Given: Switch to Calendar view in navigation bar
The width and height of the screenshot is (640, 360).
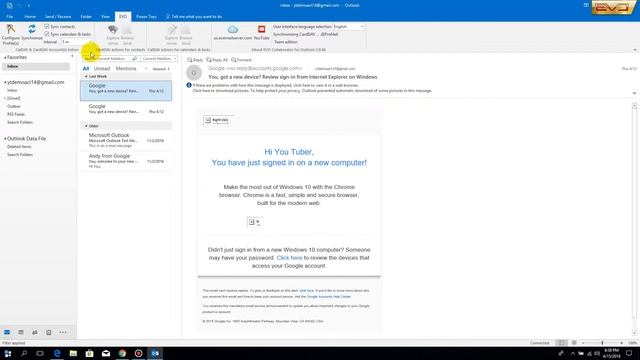Looking at the screenshot, I should (21, 332).
